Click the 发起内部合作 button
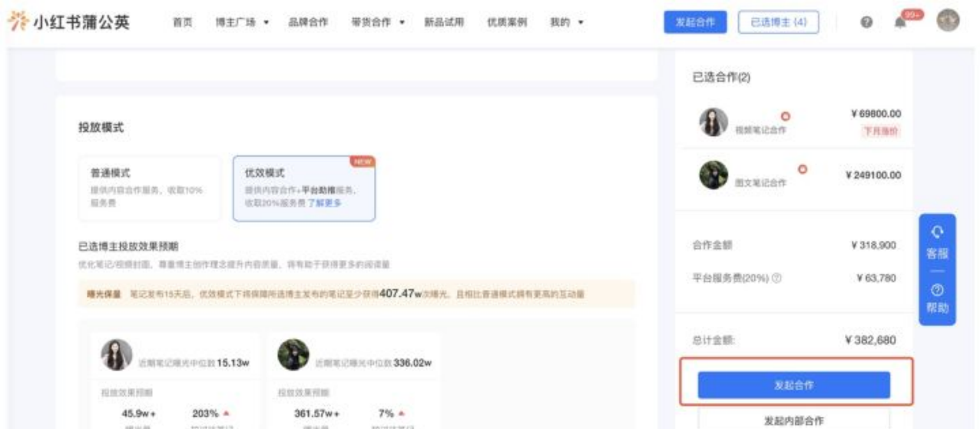Image resolution: width=980 pixels, height=429 pixels. (x=793, y=420)
